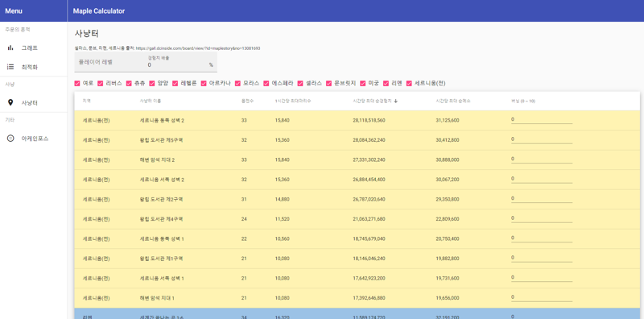Click the 31,125,600 meso value
Image resolution: width=644 pixels, height=319 pixels.
[448, 121]
